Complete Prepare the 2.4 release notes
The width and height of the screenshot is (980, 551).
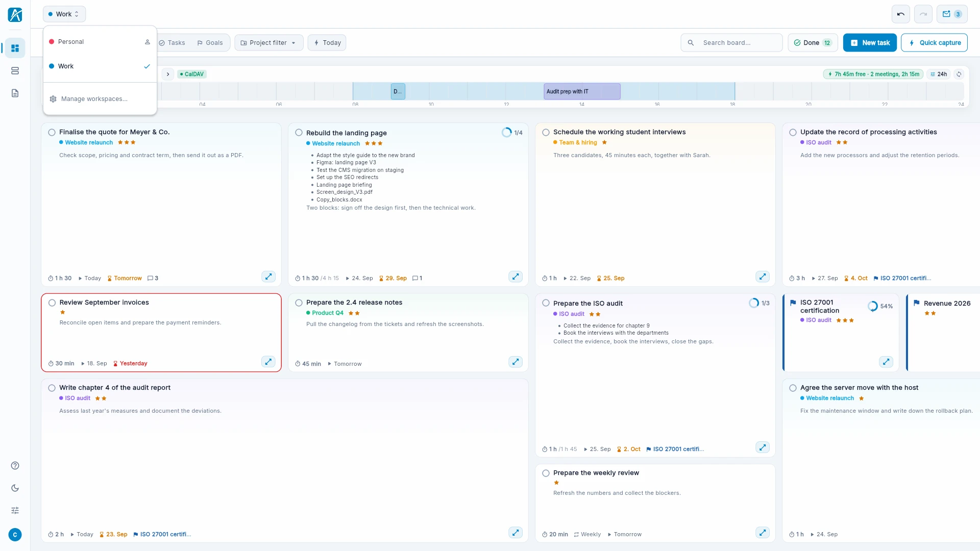(x=299, y=303)
